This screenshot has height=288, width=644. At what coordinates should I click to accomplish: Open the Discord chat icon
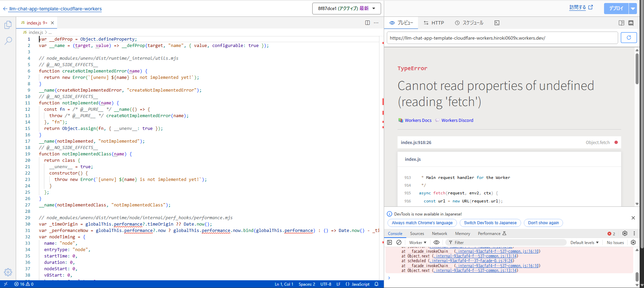[631, 23]
